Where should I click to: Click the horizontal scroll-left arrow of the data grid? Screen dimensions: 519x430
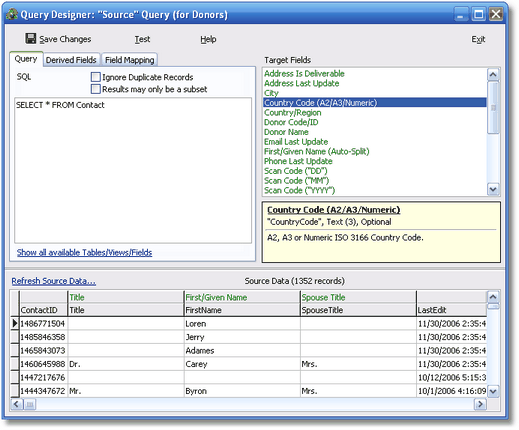click(x=16, y=404)
